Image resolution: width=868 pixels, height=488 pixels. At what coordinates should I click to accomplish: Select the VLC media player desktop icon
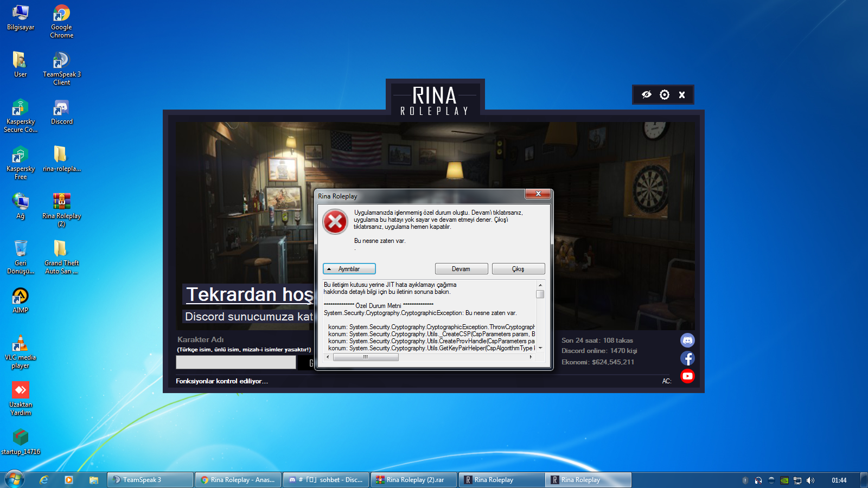tap(21, 352)
